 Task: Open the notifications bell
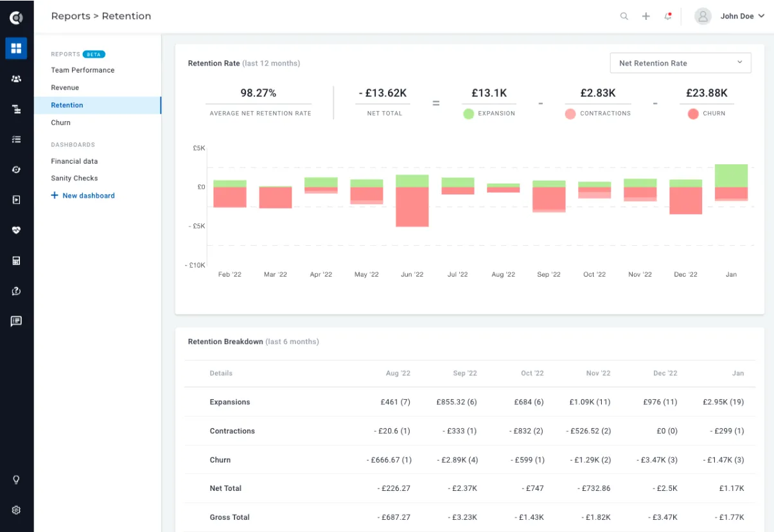point(668,16)
